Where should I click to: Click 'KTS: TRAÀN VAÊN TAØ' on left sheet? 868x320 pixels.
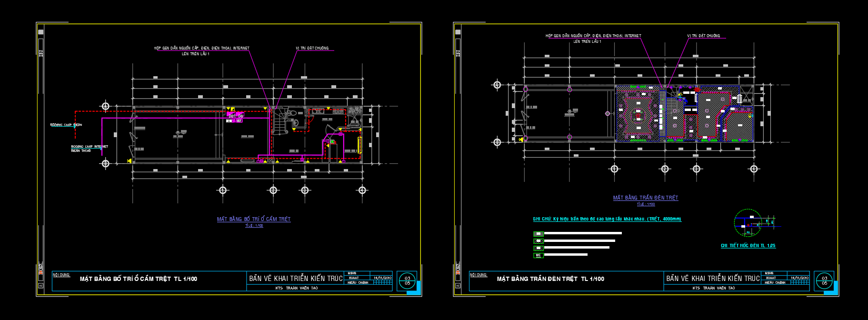(x=297, y=288)
